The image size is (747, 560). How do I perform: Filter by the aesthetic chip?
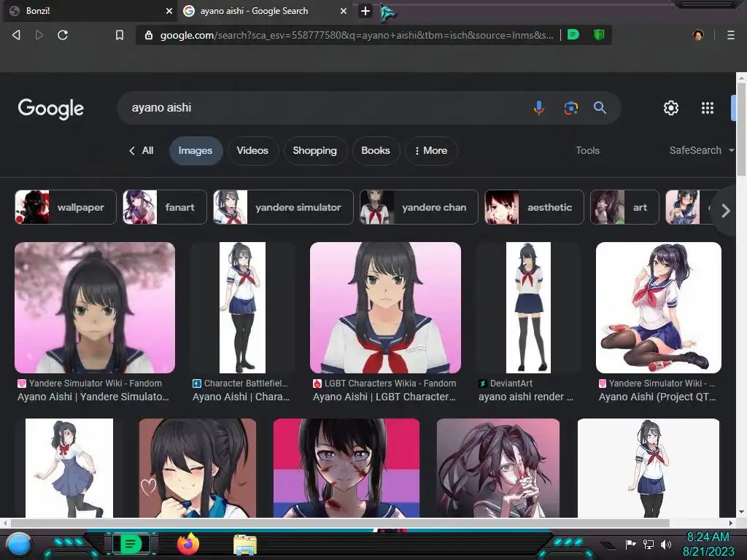click(534, 207)
